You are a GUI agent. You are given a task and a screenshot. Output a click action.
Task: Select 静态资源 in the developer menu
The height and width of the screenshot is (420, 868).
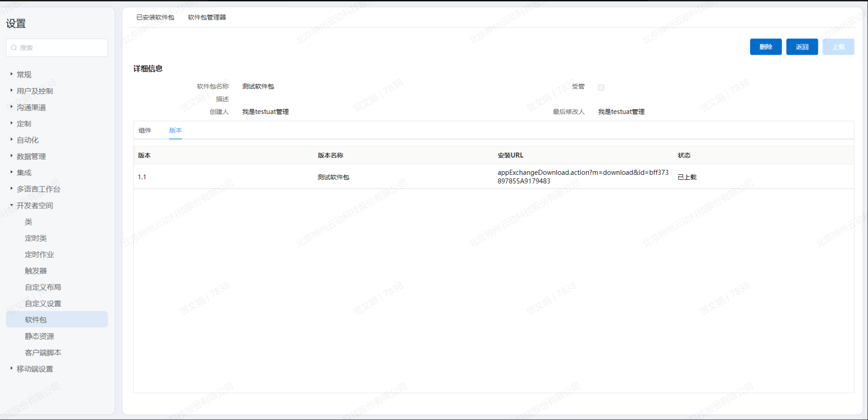[x=39, y=336]
